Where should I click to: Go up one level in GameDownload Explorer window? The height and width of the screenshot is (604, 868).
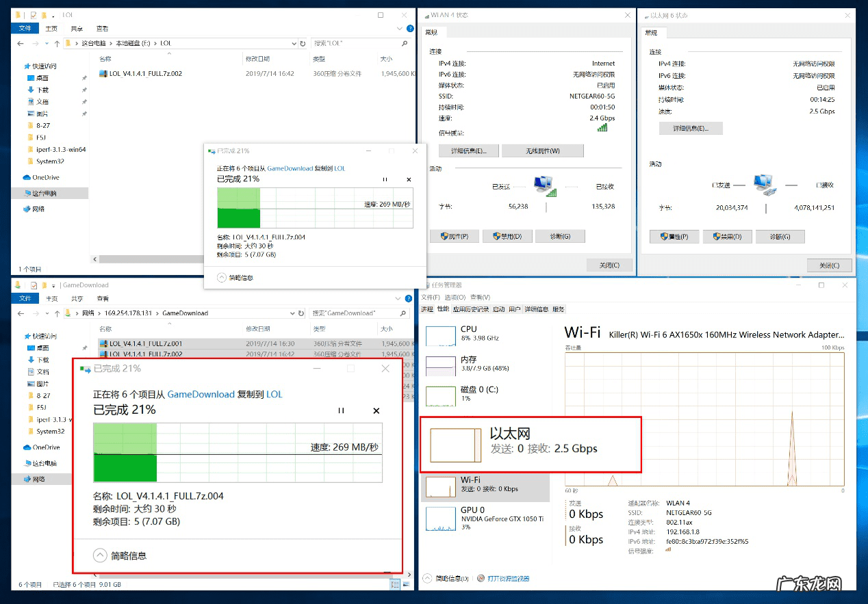point(56,313)
